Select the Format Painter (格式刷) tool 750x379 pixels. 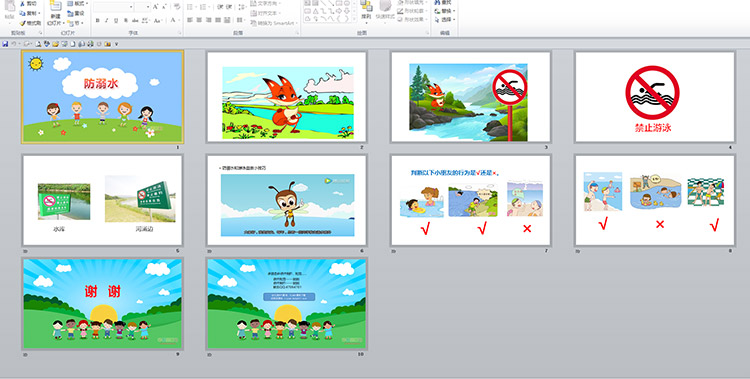30,23
